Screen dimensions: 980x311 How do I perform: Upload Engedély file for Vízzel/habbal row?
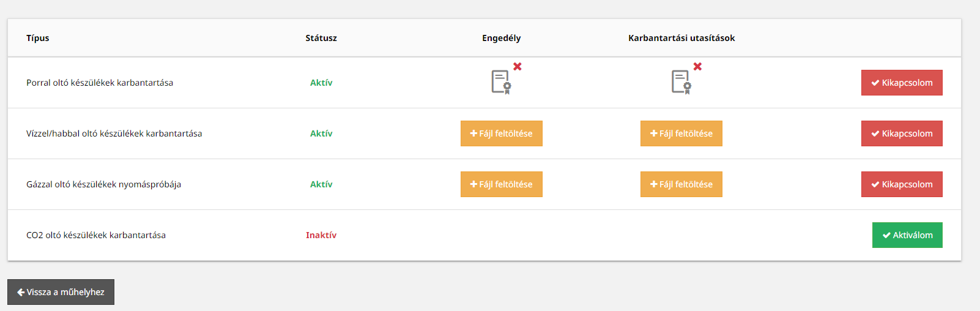click(502, 133)
